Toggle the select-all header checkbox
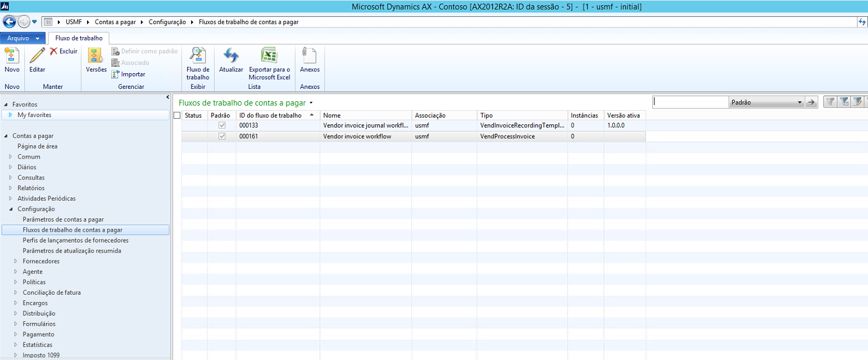 click(178, 115)
